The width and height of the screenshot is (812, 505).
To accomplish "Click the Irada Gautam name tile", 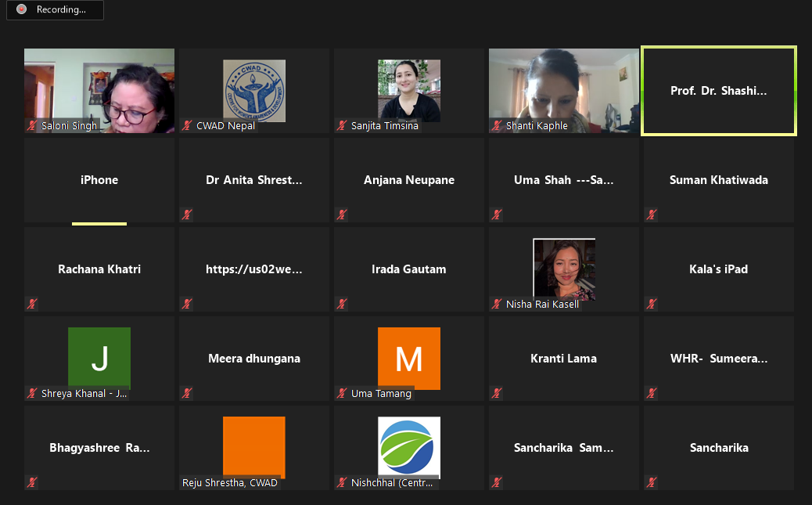I will tap(408, 269).
